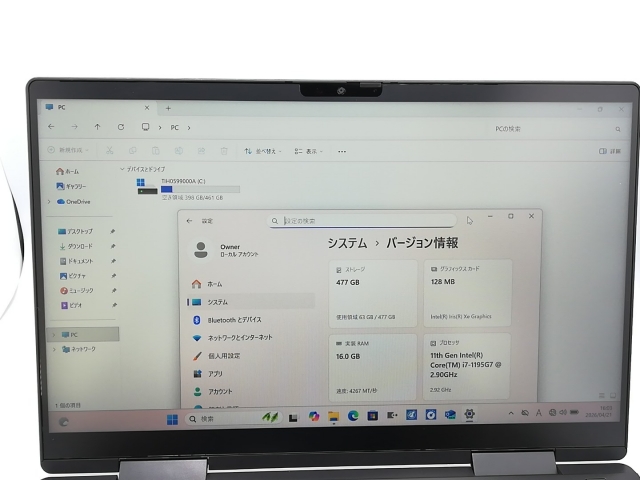Open 個人用設定 settings page

click(x=250, y=356)
